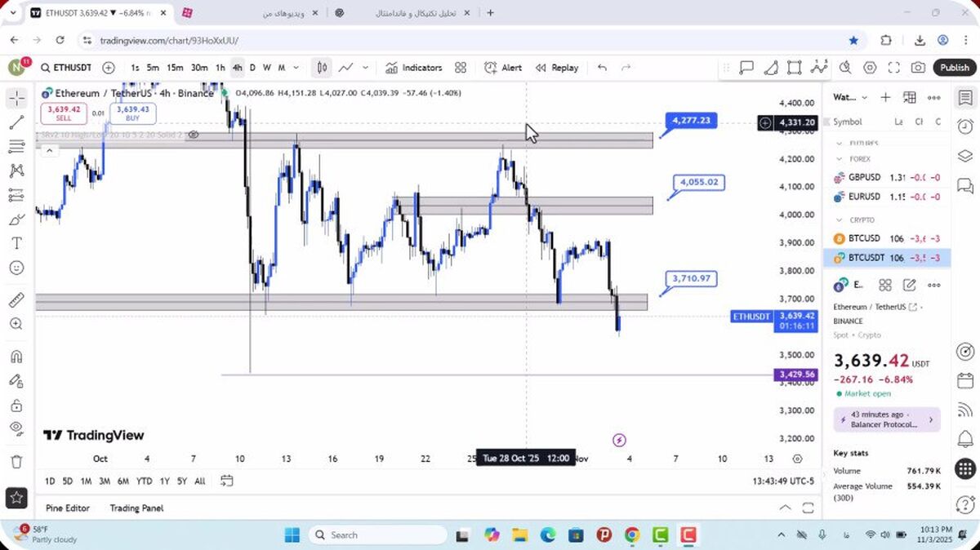This screenshot has width=980, height=550.
Task: Select the crosshair cursor tool
Action: click(x=16, y=99)
